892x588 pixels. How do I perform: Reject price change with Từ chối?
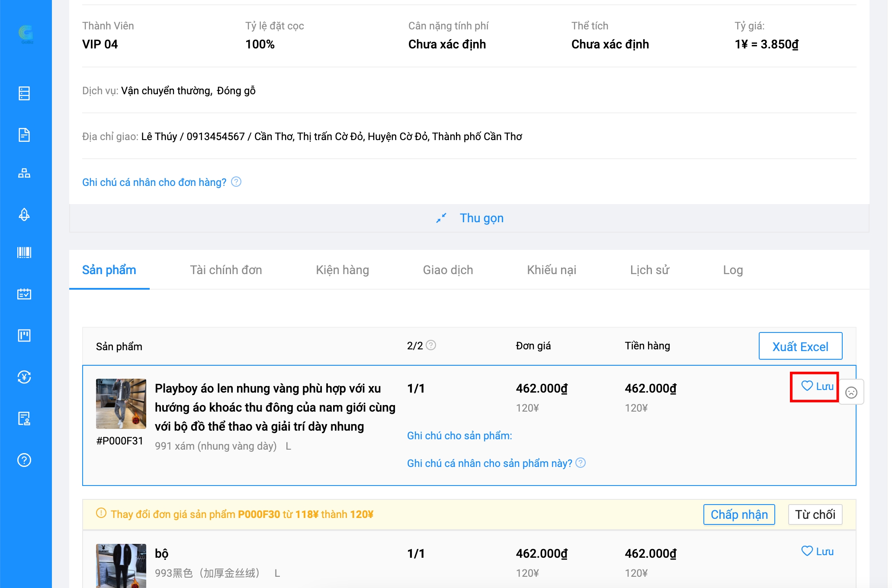tap(815, 514)
